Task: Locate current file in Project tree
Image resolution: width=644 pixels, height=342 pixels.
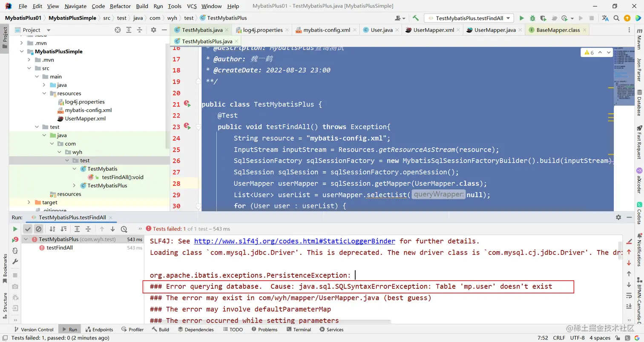Action: tap(118, 30)
